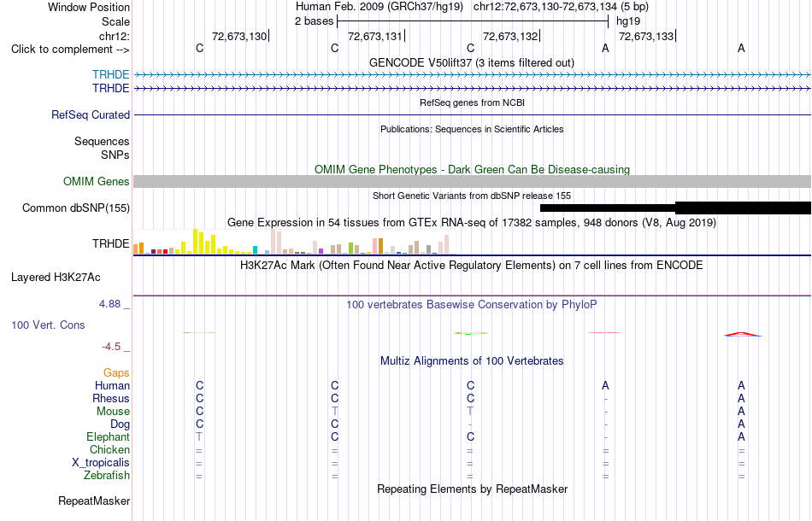The height and width of the screenshot is (521, 812).
Task: Click the dark blue TRHDE transcript label
Action: pos(111,89)
